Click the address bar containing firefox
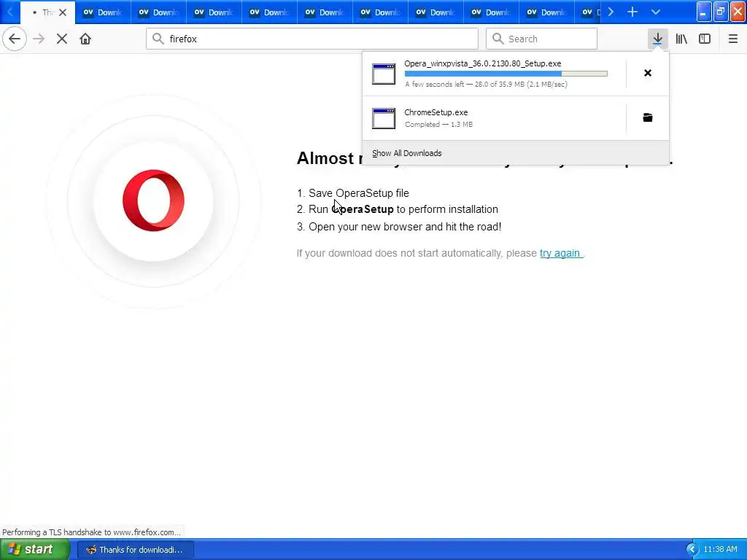747x560 pixels. [312, 39]
